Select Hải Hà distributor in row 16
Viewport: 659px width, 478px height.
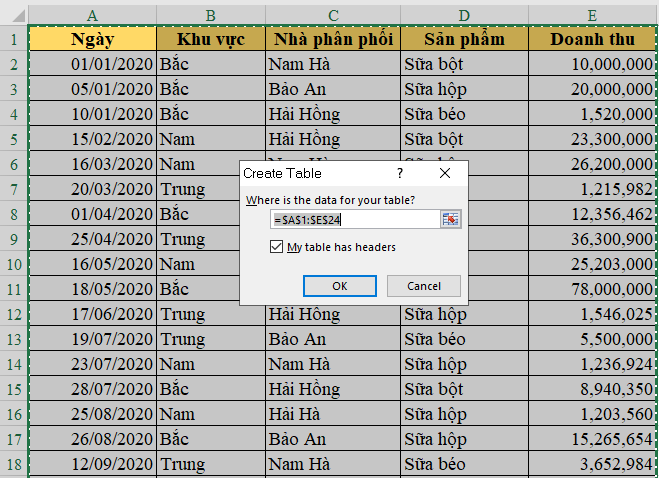click(x=333, y=414)
